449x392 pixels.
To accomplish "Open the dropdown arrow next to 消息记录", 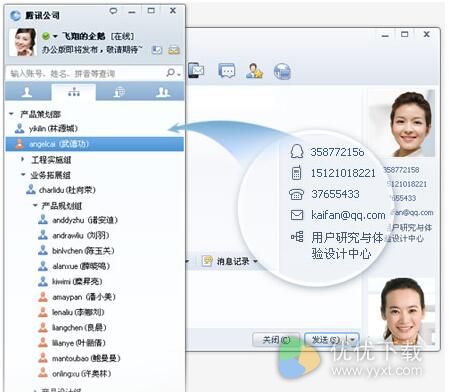I will (x=256, y=261).
